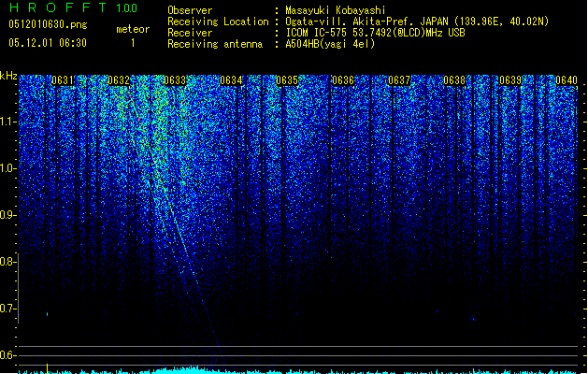Image resolution: width=588 pixels, height=374 pixels.
Task: Click the 0638 time marker
Action: (454, 80)
